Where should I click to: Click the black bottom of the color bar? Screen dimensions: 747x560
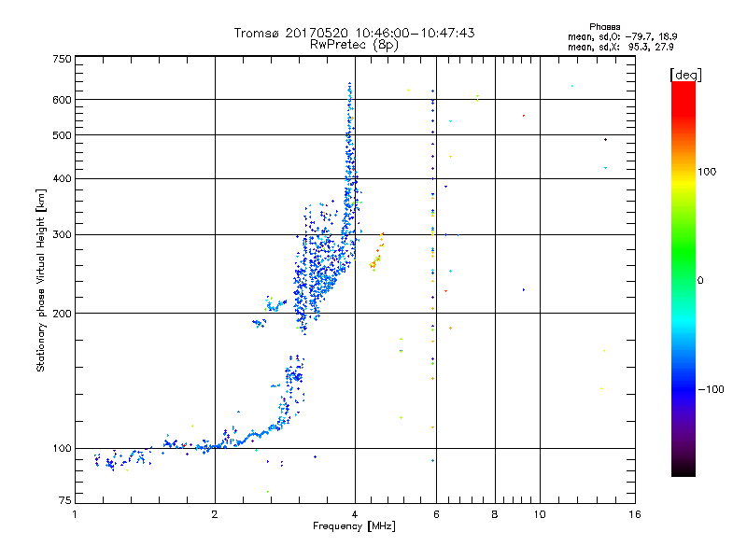(x=684, y=469)
